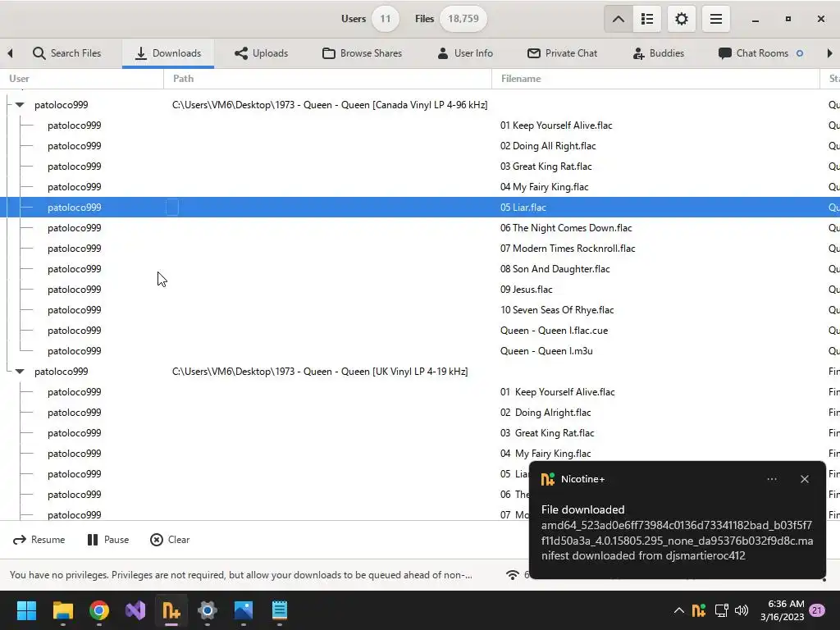This screenshot has height=630, width=840.
Task: Close the Nicotine+ notification popup
Action: 805,479
